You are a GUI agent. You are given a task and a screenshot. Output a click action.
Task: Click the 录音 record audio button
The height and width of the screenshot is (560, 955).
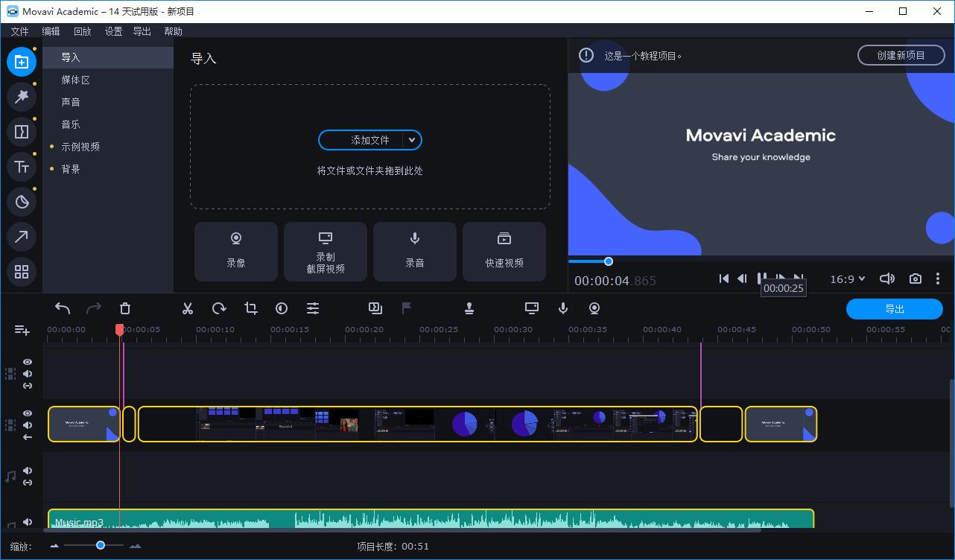[x=415, y=252]
